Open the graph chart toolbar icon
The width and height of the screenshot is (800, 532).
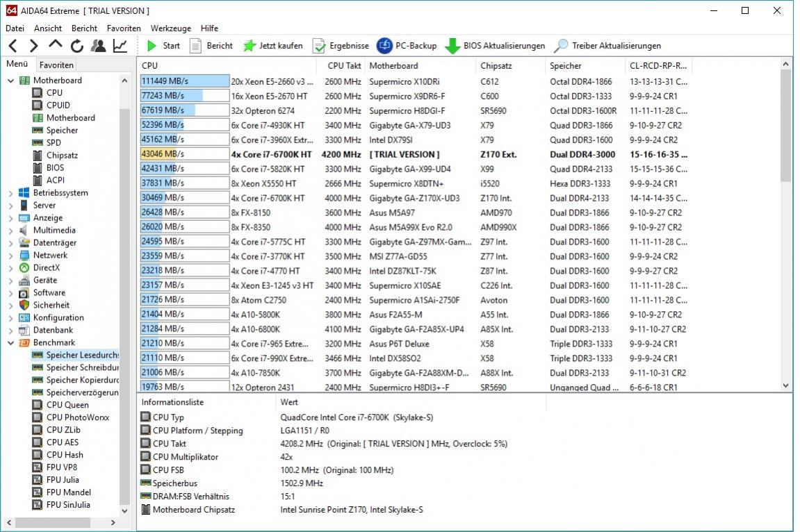[x=120, y=46]
